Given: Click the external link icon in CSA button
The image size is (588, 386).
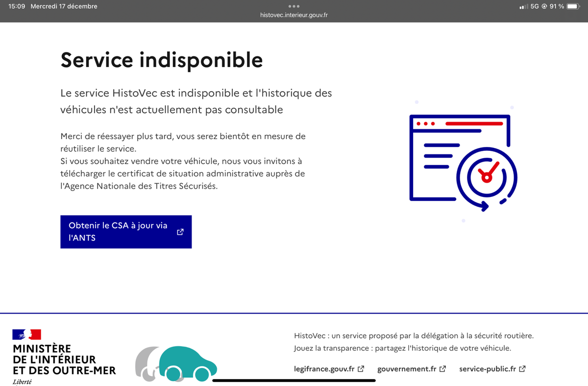Looking at the screenshot, I should 180,232.
